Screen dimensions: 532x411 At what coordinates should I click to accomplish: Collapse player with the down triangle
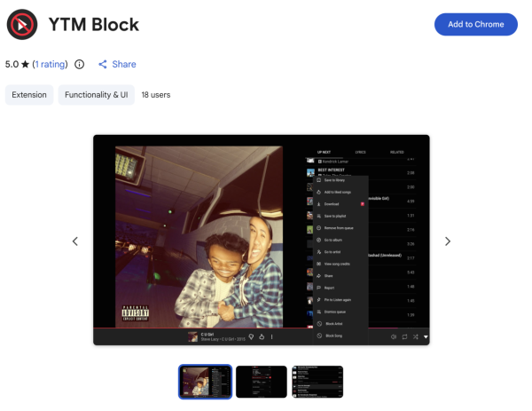point(426,337)
